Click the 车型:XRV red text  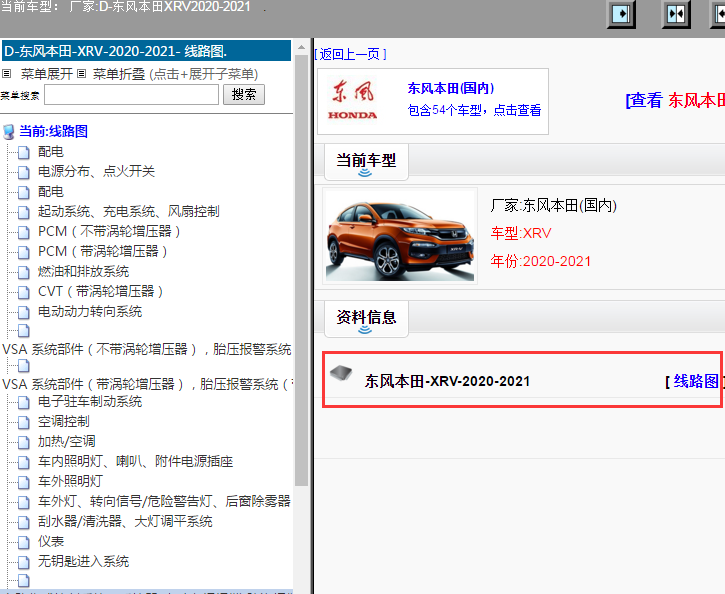coord(521,233)
